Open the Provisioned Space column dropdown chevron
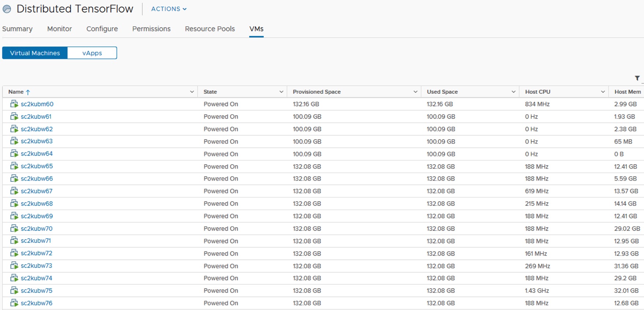Image resolution: width=644 pixels, height=310 pixels. (415, 92)
